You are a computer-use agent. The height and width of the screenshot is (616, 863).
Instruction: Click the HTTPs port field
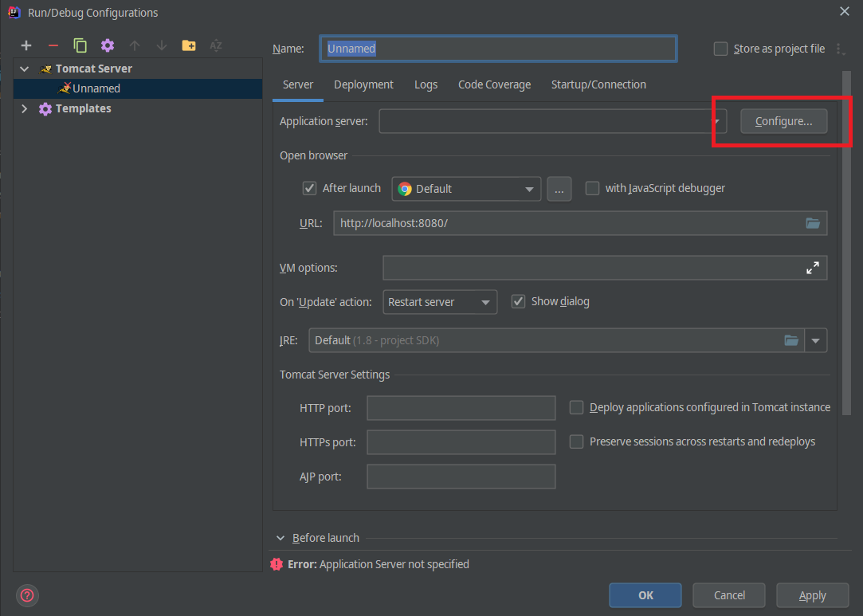461,442
